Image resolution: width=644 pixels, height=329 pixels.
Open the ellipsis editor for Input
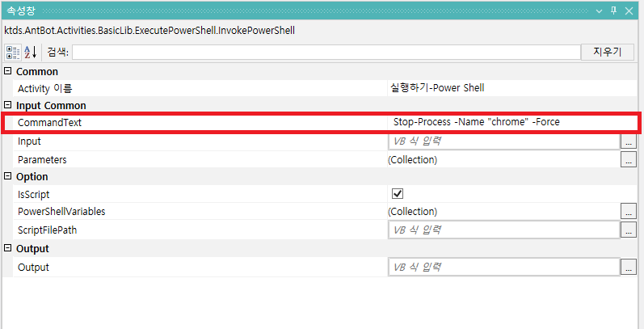(x=629, y=141)
